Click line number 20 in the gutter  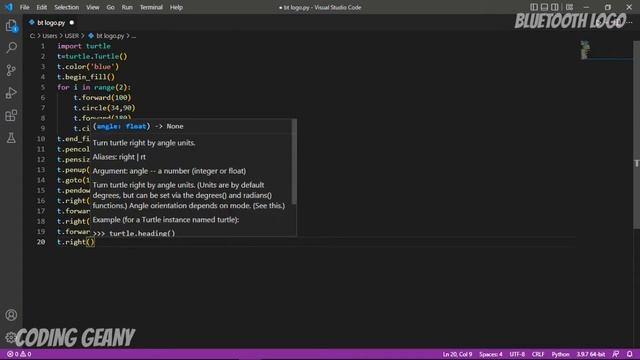click(x=41, y=242)
